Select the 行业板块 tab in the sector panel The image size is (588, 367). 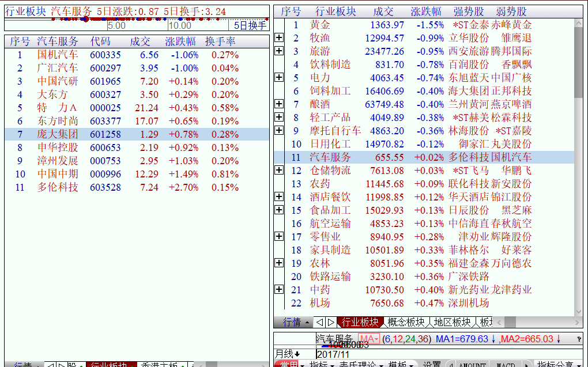360,322
